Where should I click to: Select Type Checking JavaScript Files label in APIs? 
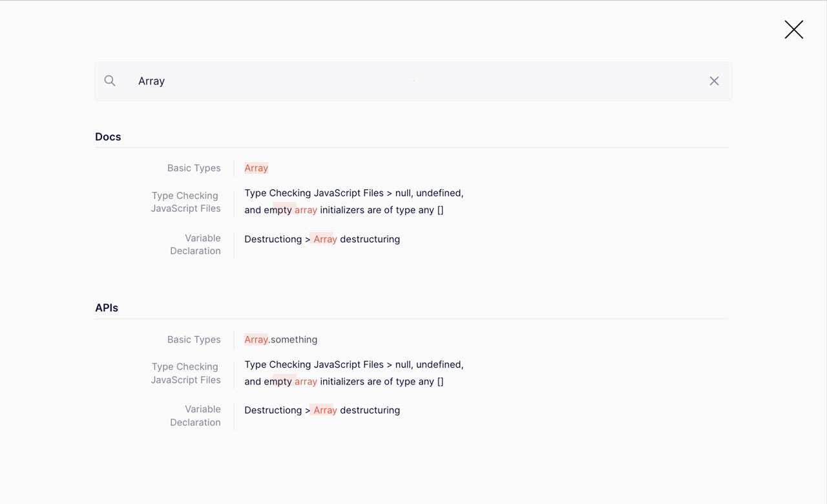(185, 373)
